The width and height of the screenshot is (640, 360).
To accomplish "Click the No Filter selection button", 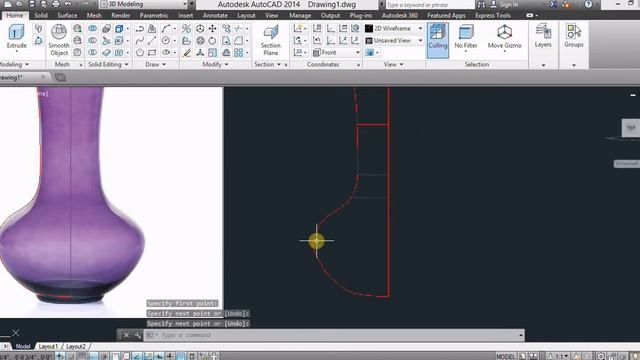I will coord(466,37).
